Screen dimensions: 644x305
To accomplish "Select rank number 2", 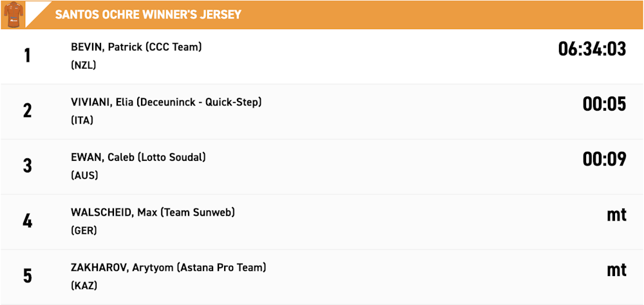I will (27, 111).
